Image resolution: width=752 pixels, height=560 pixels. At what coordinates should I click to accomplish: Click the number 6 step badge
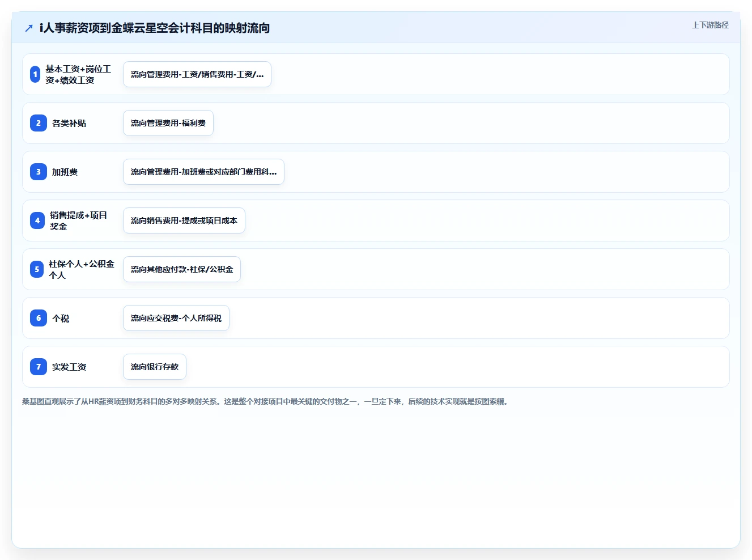39,318
